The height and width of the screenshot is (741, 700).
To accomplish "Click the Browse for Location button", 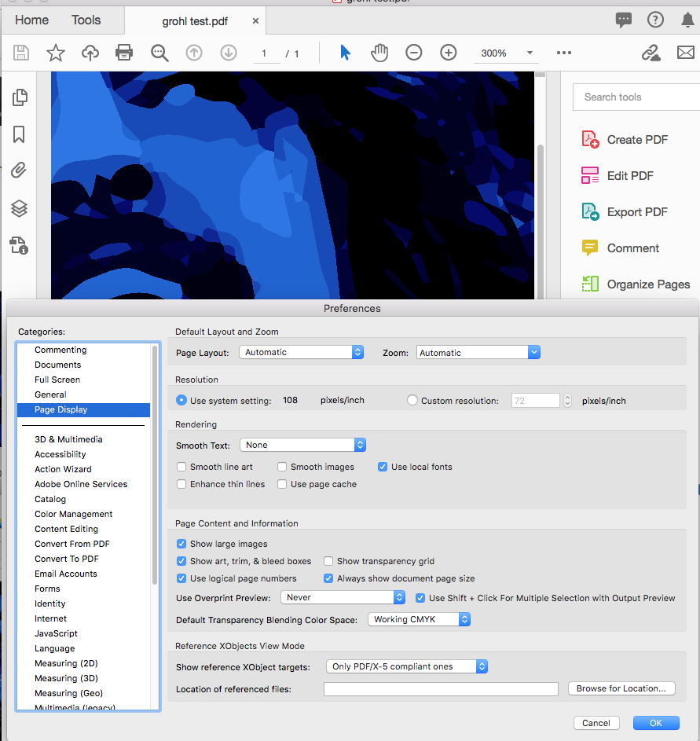I will (621, 688).
